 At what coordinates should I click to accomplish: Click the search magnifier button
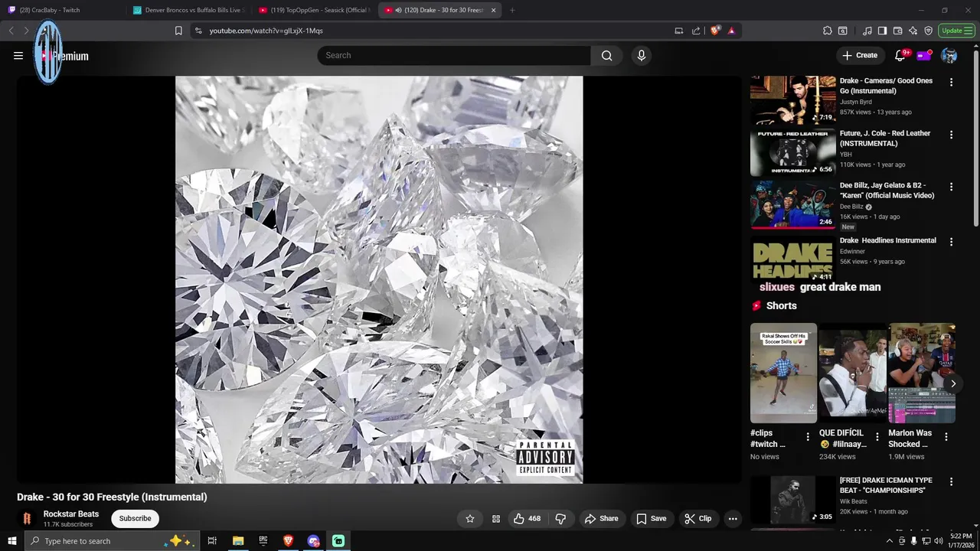tap(606, 55)
